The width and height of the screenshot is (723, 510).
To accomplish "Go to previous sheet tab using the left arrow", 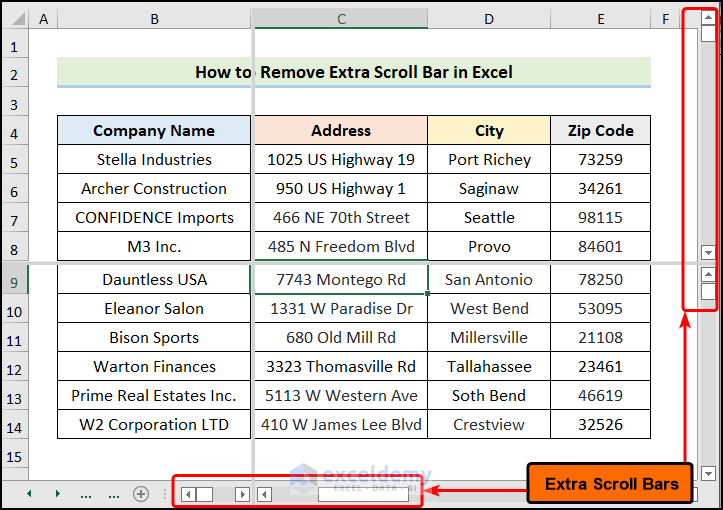I will pyautogui.click(x=29, y=494).
